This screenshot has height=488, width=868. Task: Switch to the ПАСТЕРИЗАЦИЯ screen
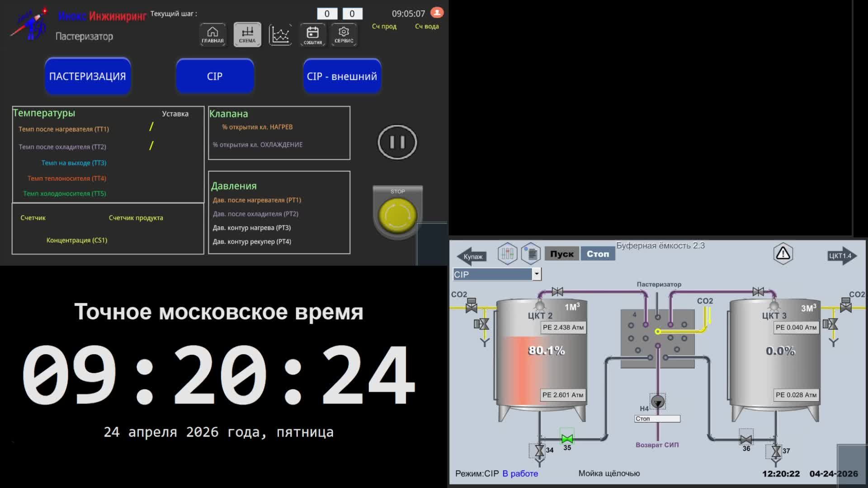(87, 76)
